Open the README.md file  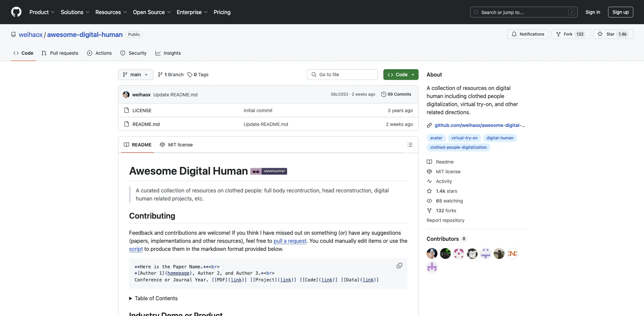point(146,124)
